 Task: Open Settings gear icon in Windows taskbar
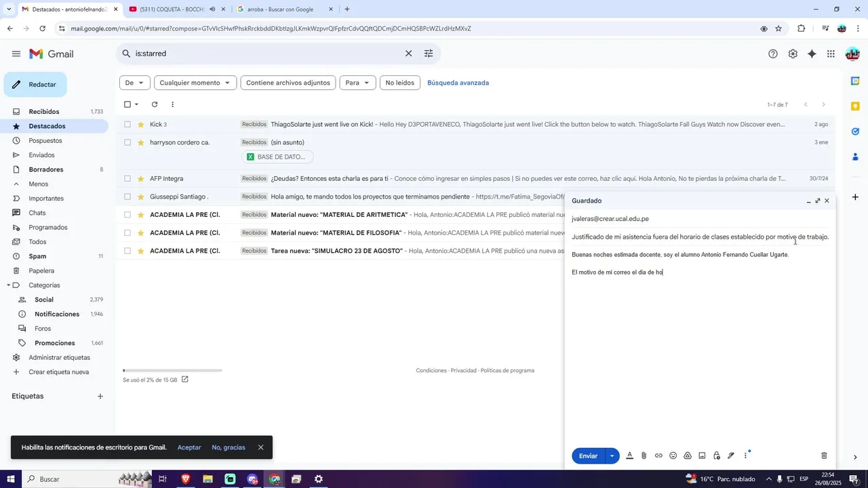[x=319, y=479]
